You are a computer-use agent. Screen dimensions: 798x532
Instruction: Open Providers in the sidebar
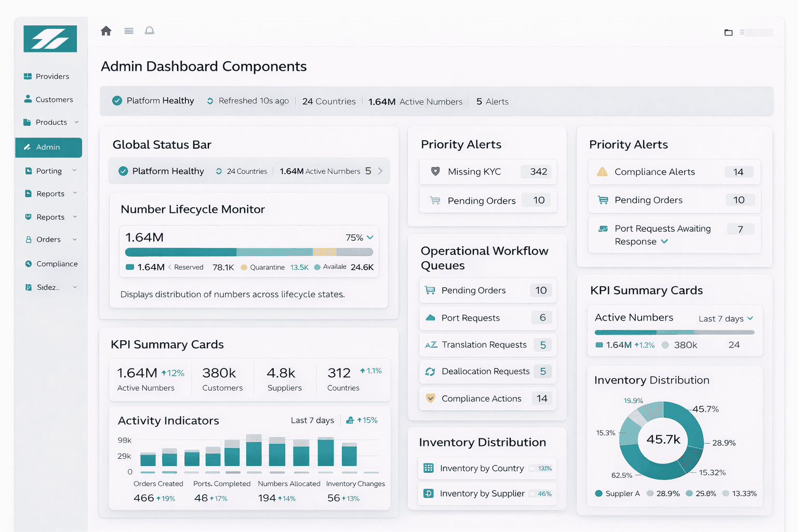pyautogui.click(x=46, y=76)
